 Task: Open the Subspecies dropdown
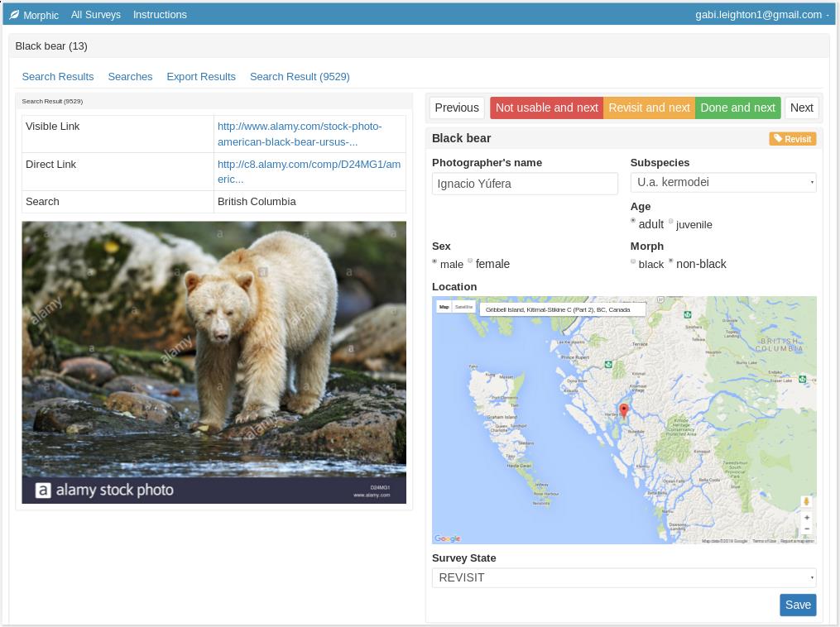(x=722, y=183)
